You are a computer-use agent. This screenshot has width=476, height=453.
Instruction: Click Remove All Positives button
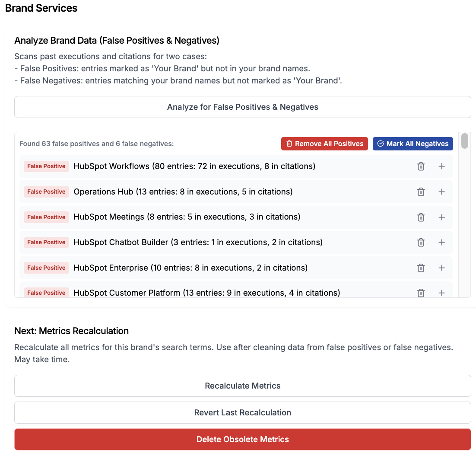(324, 144)
